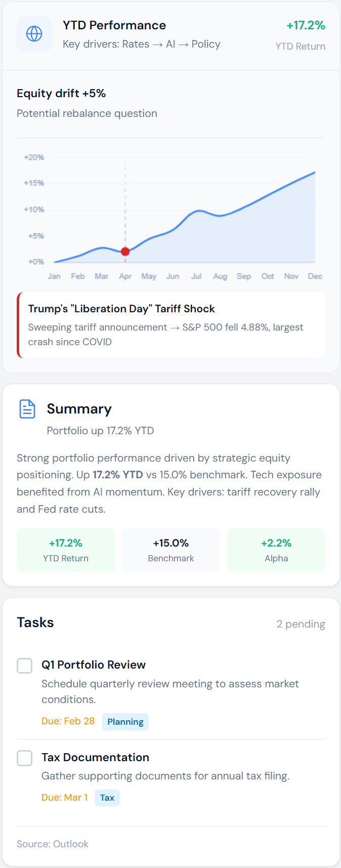Click the +2.2% Alpha stat chip

276,550
